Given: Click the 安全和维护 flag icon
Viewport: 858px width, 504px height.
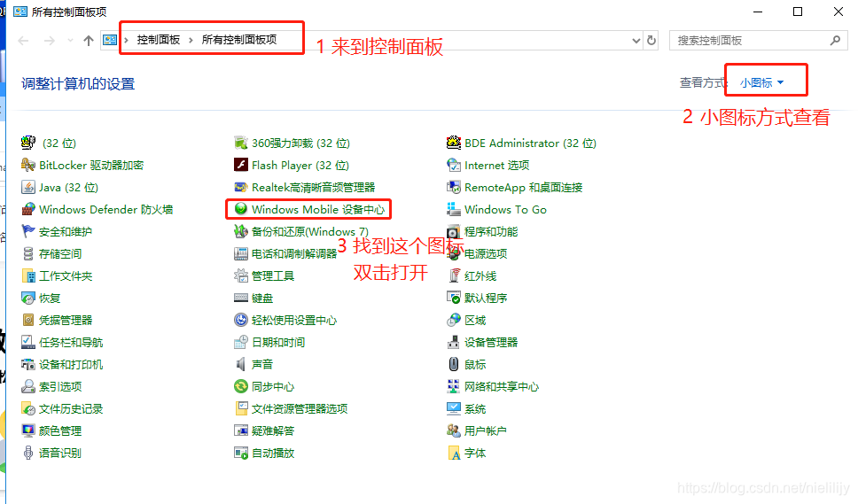Looking at the screenshot, I should tap(27, 231).
